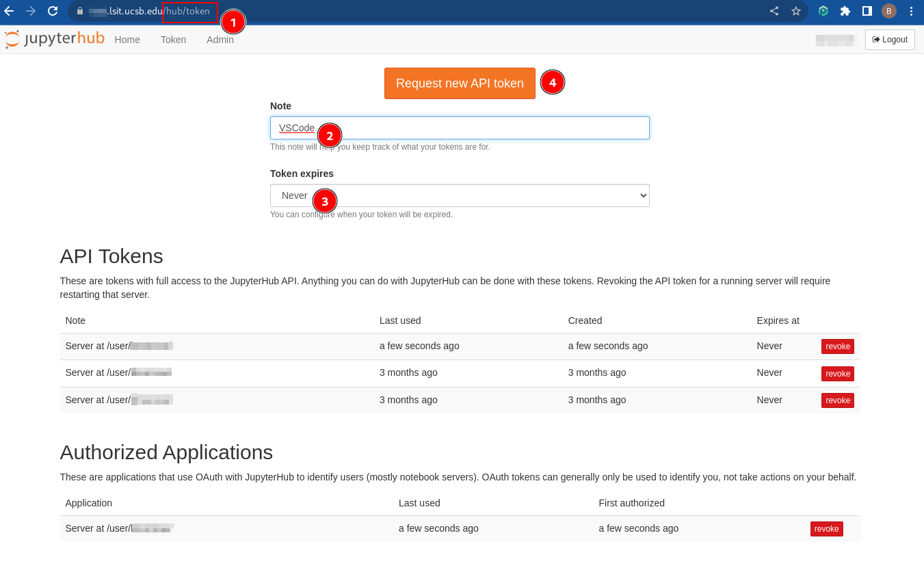Image resolution: width=924 pixels, height=572 pixels.
Task: Click the padlock site info icon
Action: (80, 11)
